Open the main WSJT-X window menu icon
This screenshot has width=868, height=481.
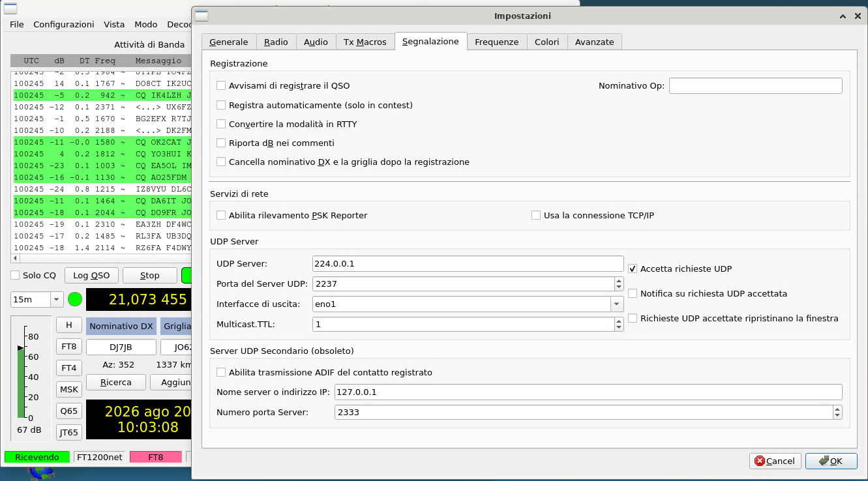12,9
